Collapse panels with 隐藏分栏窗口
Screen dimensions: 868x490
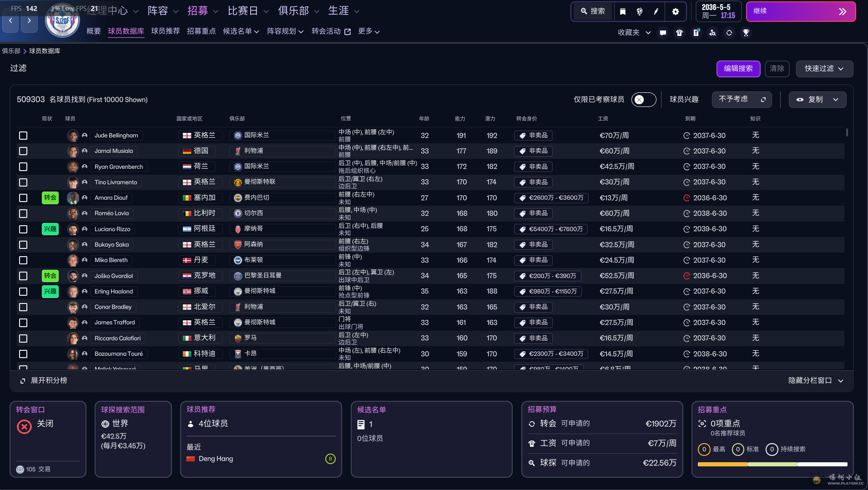pos(815,381)
